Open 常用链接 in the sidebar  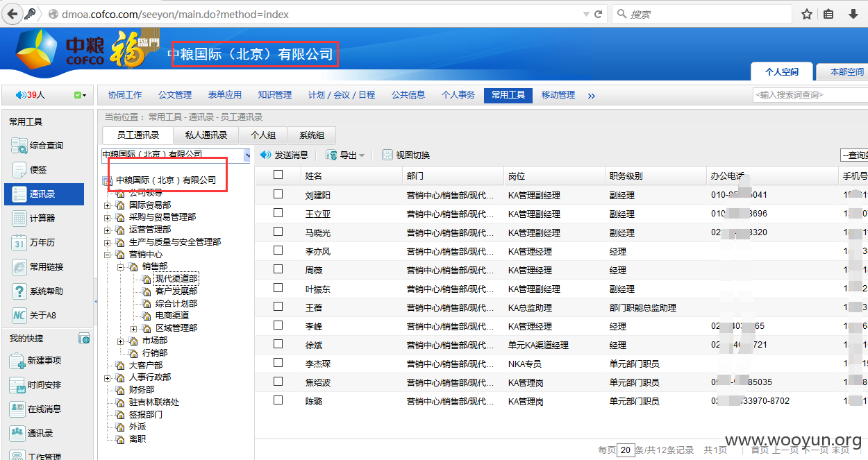pos(38,266)
